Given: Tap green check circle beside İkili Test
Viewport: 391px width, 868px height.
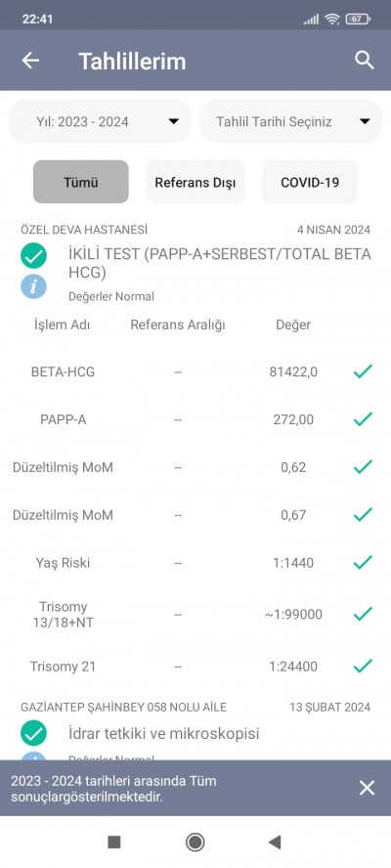Looking at the screenshot, I should click(34, 255).
